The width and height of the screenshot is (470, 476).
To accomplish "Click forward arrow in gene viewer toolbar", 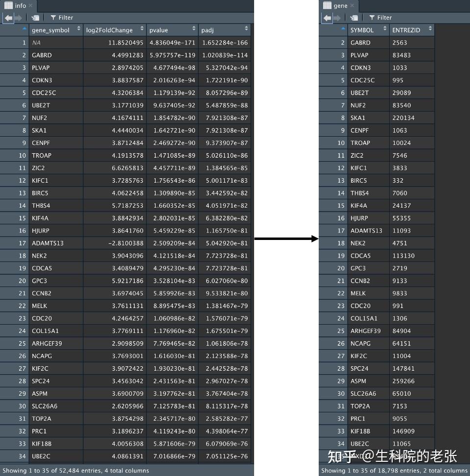I will click(337, 18).
